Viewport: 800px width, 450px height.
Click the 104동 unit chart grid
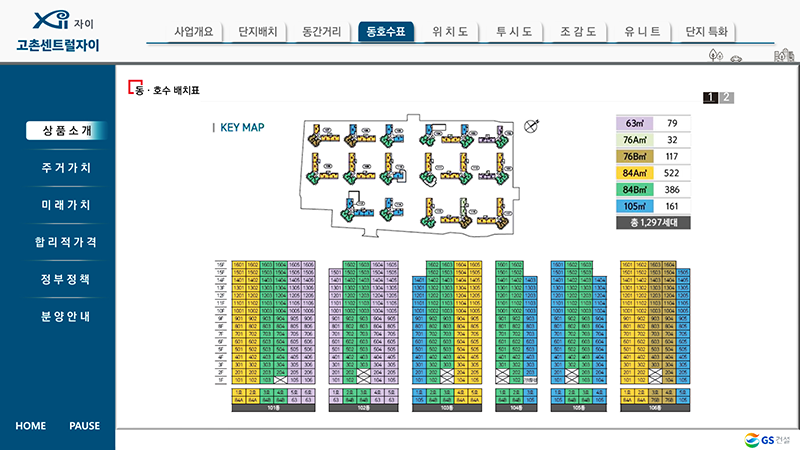pyautogui.click(x=516, y=322)
